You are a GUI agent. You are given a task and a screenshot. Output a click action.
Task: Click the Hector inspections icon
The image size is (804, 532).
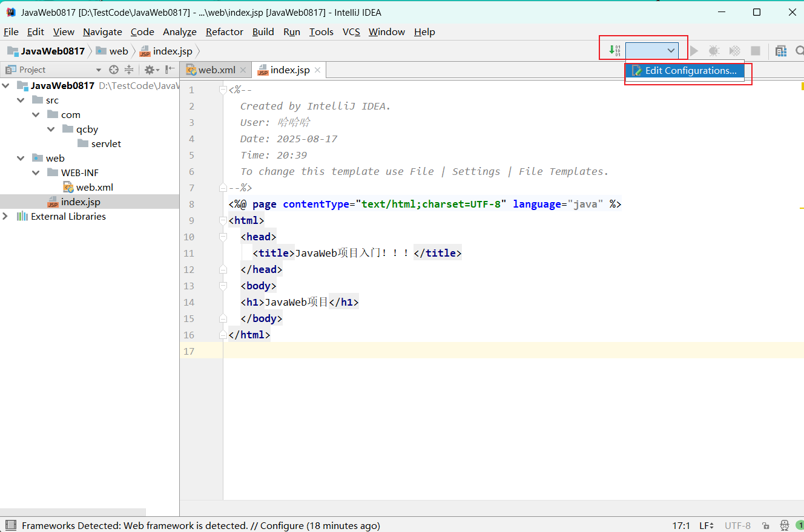[x=785, y=525]
